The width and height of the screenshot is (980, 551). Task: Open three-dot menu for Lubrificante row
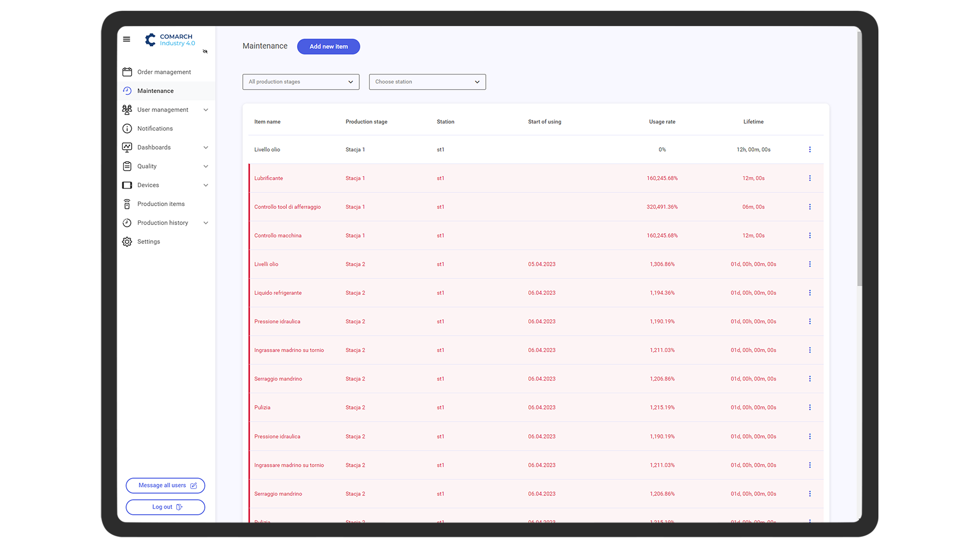click(x=810, y=178)
